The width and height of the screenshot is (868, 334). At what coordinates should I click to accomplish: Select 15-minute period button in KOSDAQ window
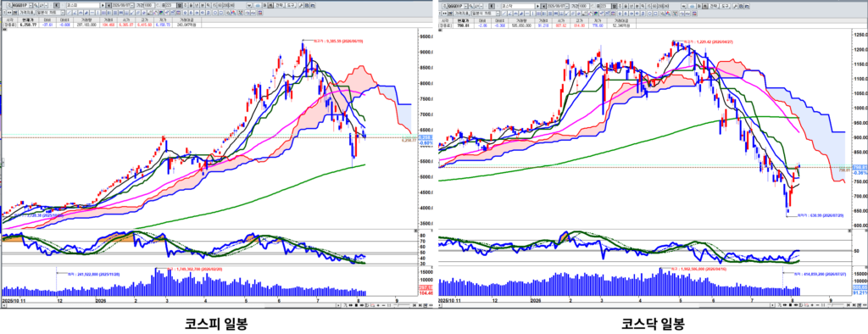click(649, 5)
